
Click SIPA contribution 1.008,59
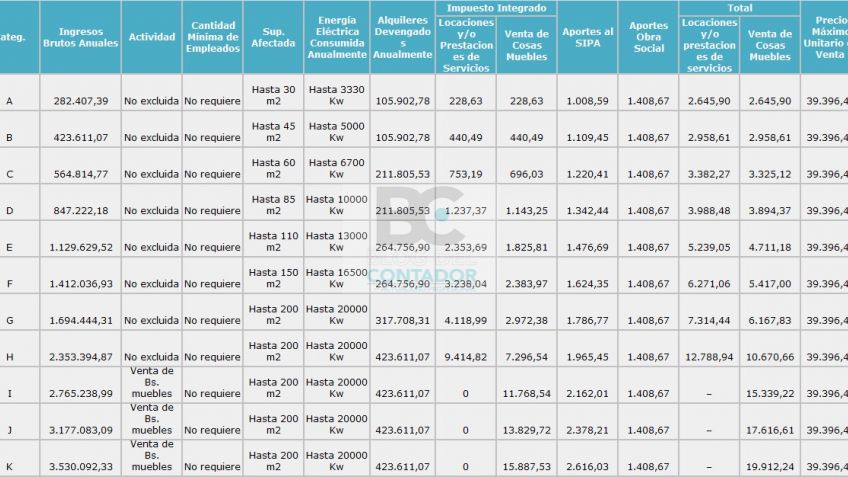[587, 101]
